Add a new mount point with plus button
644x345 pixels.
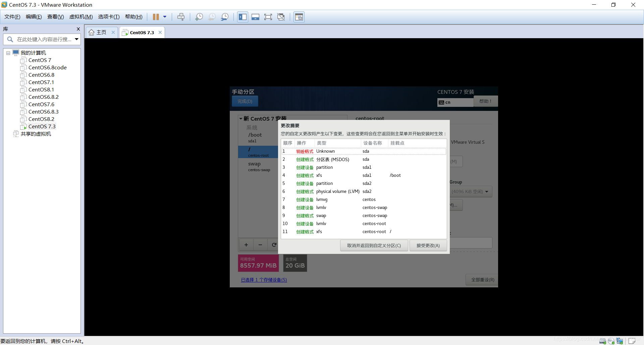(x=246, y=245)
